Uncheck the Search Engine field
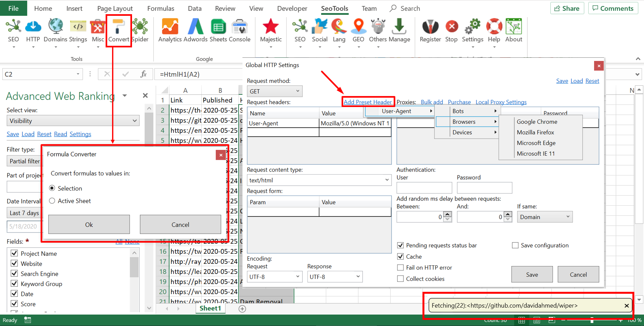 click(14, 273)
